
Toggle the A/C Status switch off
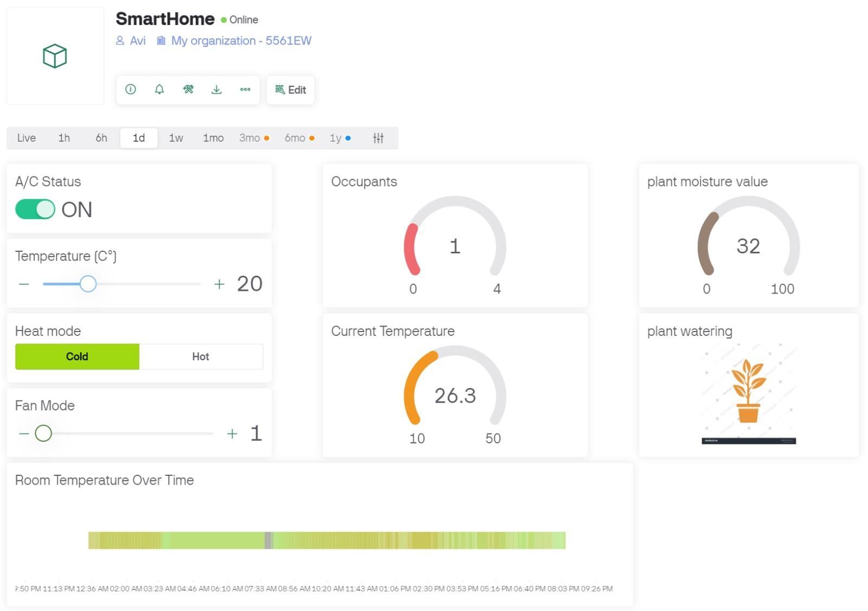coord(35,209)
